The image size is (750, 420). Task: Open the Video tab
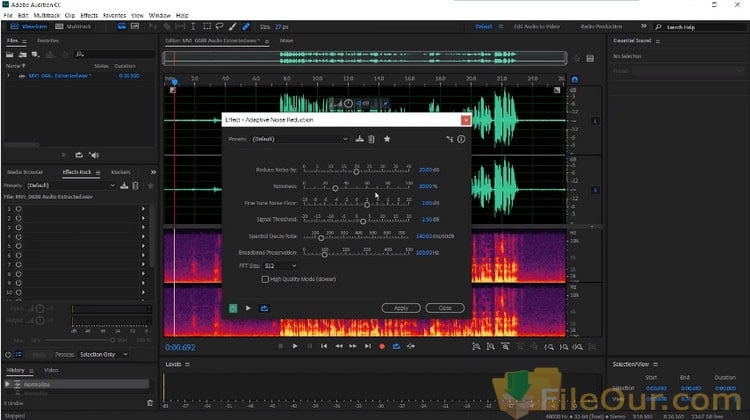click(51, 370)
